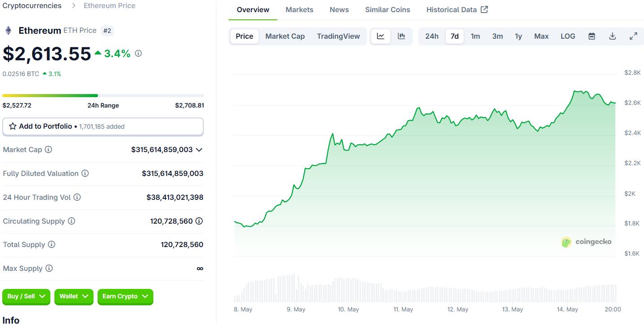Set chart range to 3m
Image resolution: width=644 pixels, height=324 pixels.
[x=497, y=36]
